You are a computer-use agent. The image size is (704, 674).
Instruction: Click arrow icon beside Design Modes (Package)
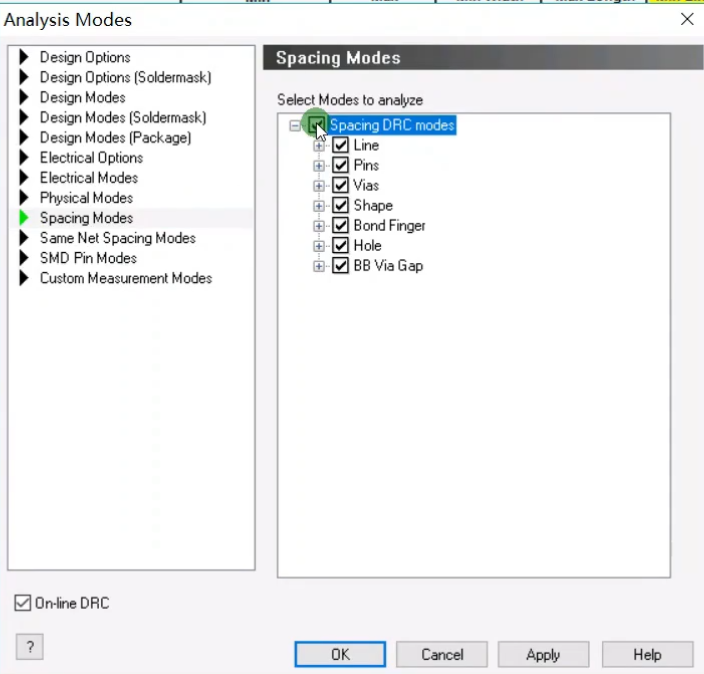pos(24,137)
